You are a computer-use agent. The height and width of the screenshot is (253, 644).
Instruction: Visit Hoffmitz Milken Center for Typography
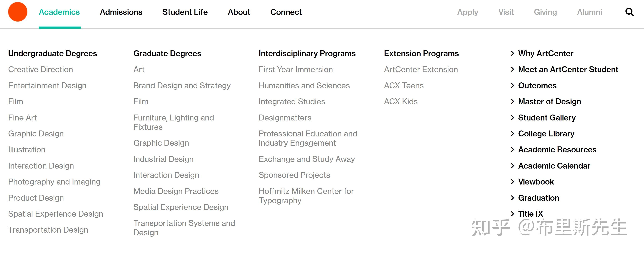(x=306, y=196)
